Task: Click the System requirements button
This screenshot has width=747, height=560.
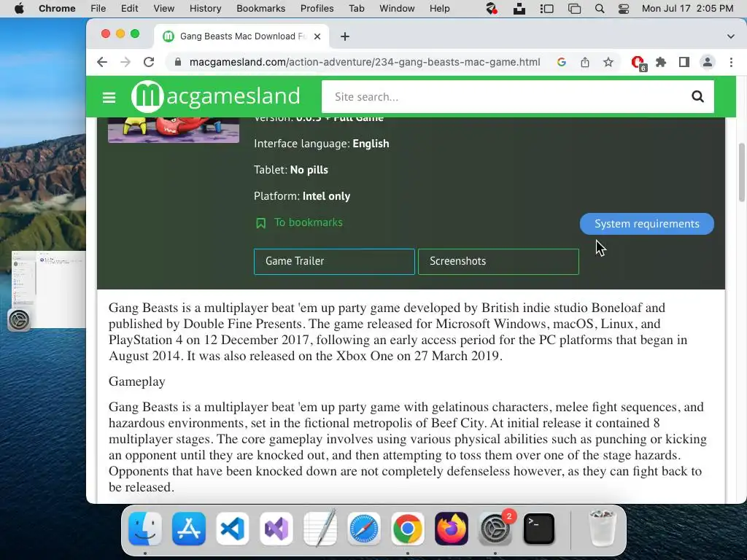Action: (646, 224)
